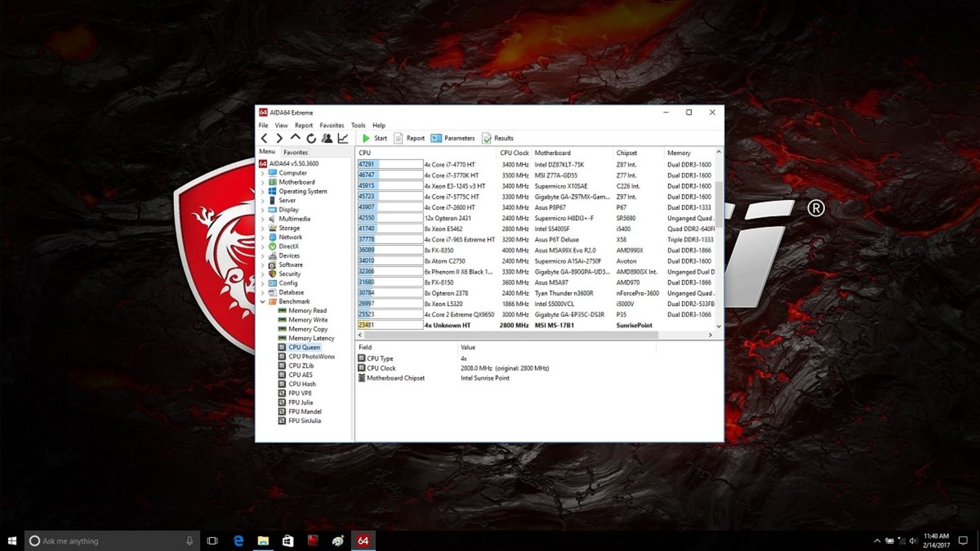Viewport: 980px width, 551px height.
Task: Click the Forward navigation arrow
Action: 279,138
